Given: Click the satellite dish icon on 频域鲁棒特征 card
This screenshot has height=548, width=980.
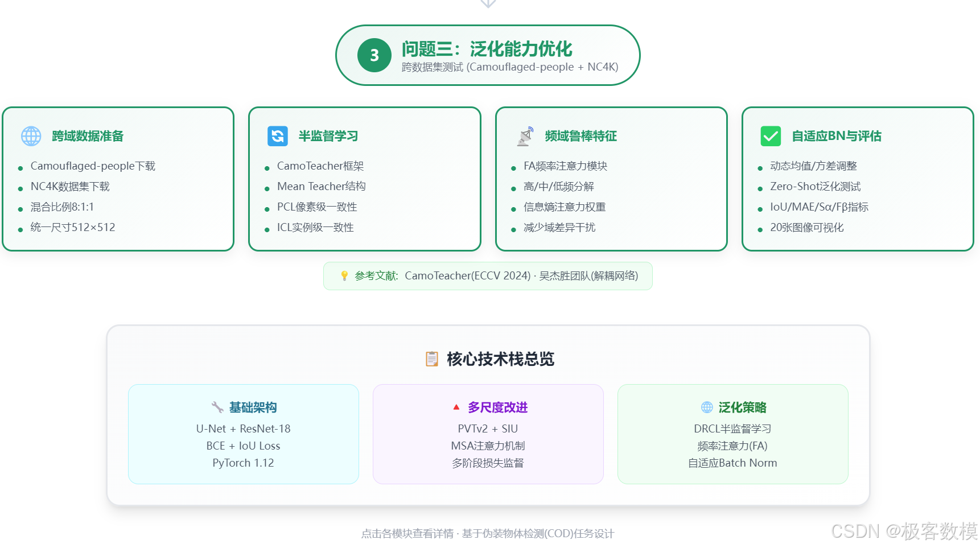Looking at the screenshot, I should 524,136.
